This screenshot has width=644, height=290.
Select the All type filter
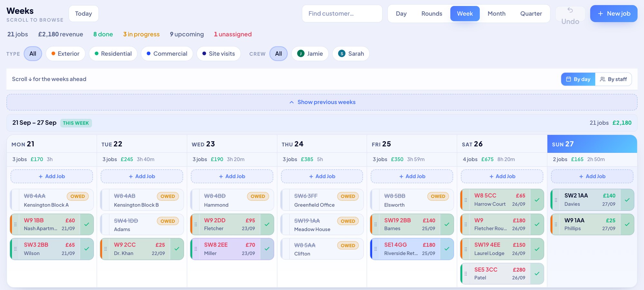point(33,53)
